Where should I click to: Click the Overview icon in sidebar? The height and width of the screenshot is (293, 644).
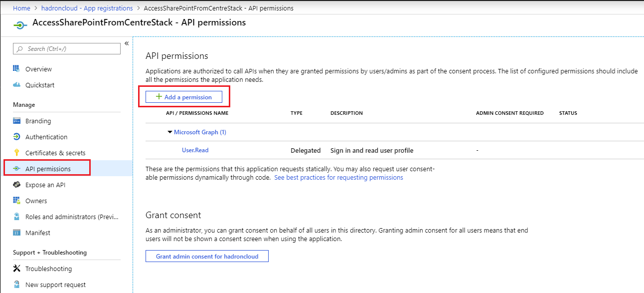[x=16, y=69]
